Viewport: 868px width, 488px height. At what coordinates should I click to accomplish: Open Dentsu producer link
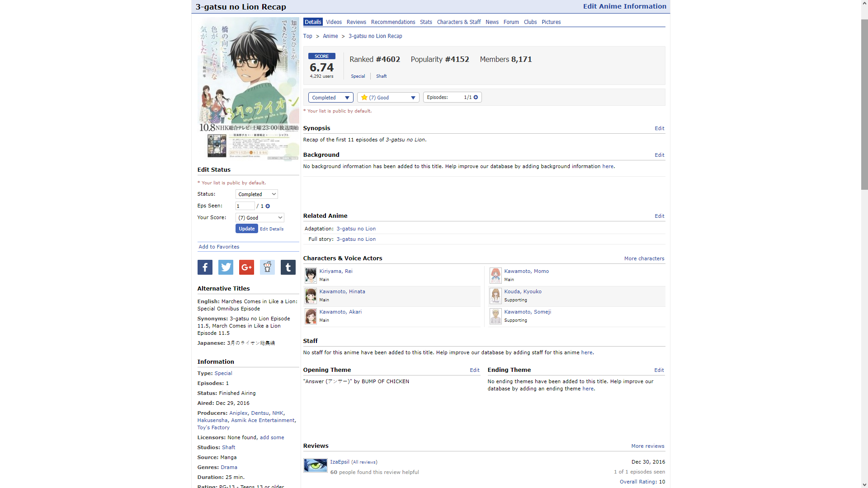tap(259, 413)
